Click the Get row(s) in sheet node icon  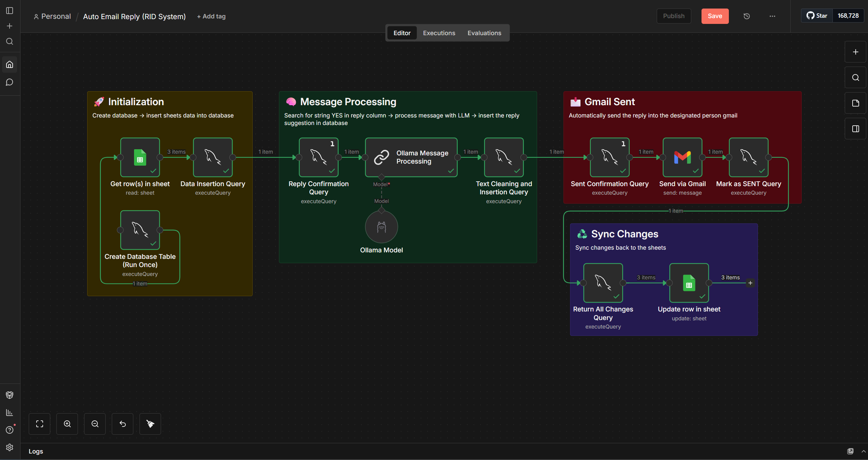coord(140,157)
